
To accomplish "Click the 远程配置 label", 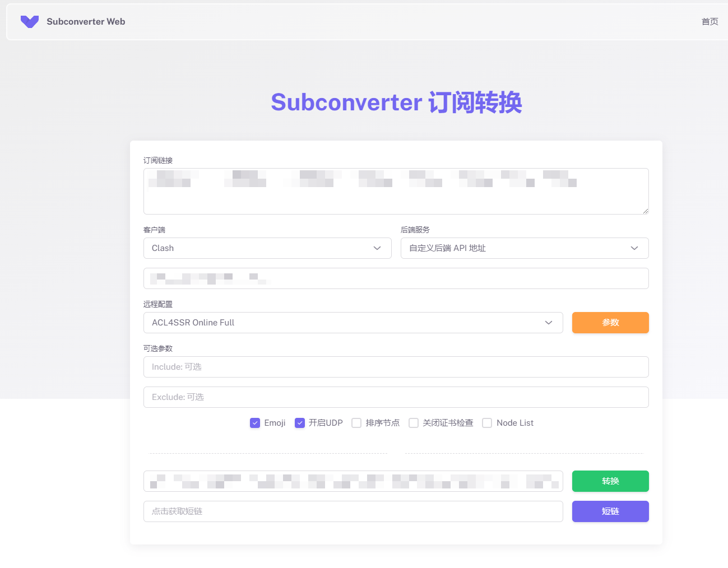I will [x=158, y=304].
